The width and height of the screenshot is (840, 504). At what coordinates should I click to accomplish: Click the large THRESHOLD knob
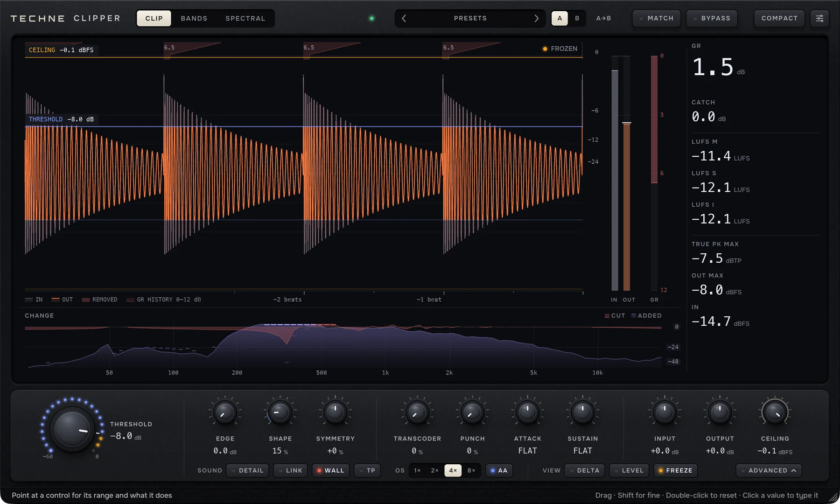(72, 429)
